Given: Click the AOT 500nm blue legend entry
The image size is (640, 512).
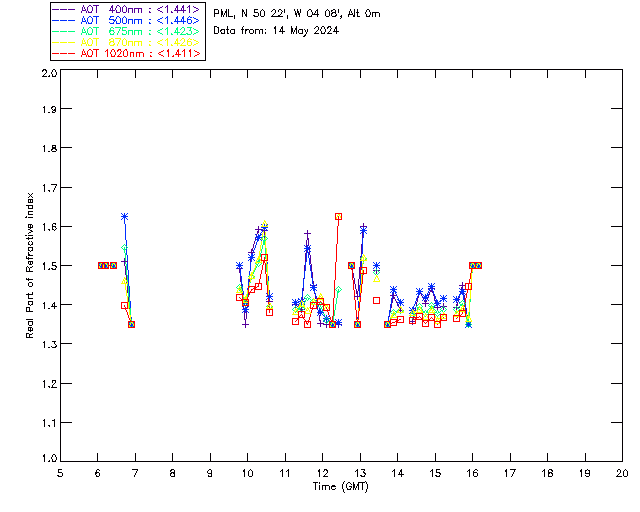Looking at the screenshot, I should pos(127,20).
